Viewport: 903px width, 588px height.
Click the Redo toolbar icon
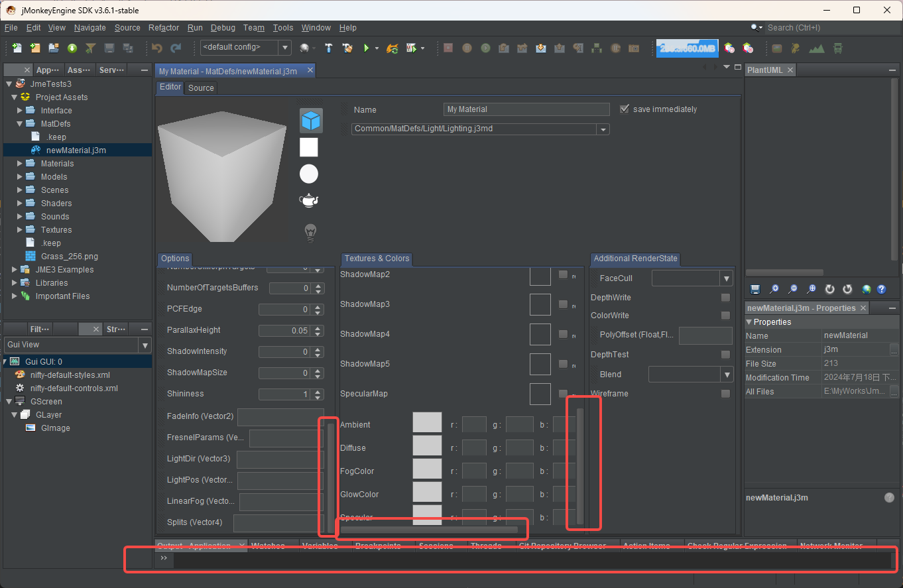176,48
